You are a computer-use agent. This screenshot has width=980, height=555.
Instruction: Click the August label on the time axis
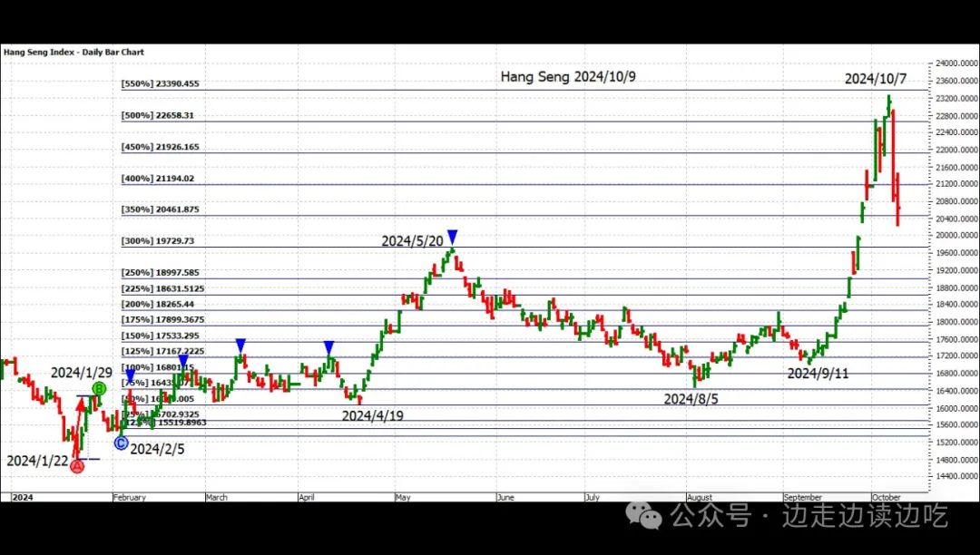tap(700, 498)
